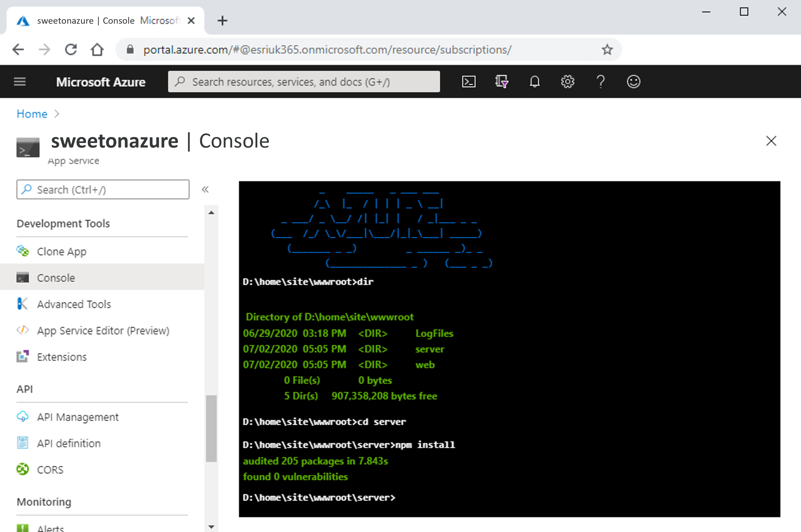
Task: View site security lock info
Action: tap(130, 50)
